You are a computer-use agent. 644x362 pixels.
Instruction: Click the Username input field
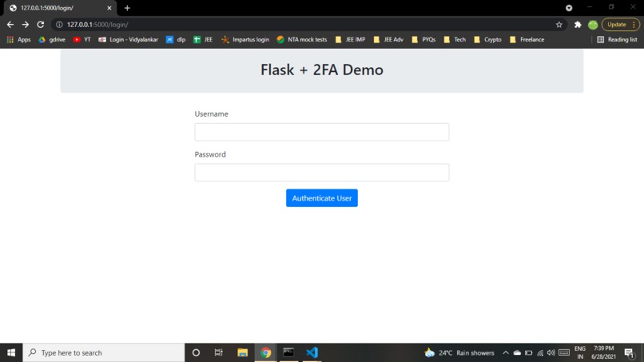pyautogui.click(x=321, y=132)
